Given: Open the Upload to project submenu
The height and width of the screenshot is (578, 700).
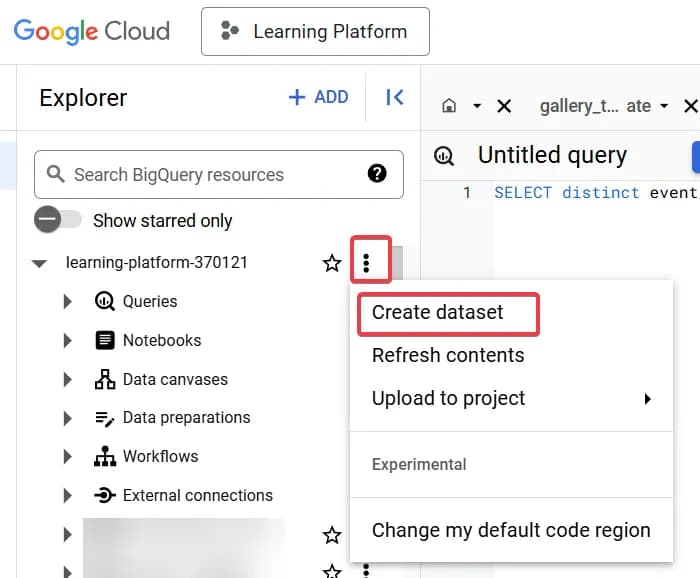Looking at the screenshot, I should [511, 398].
